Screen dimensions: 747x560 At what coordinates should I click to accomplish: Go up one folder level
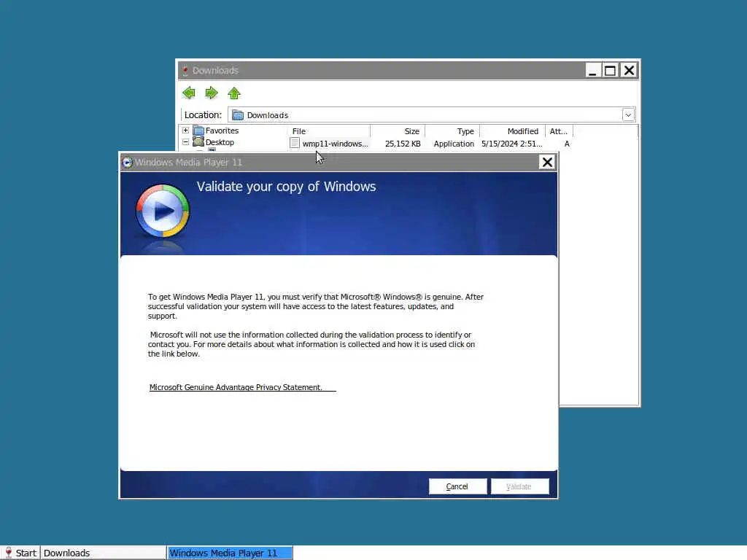pyautogui.click(x=234, y=93)
